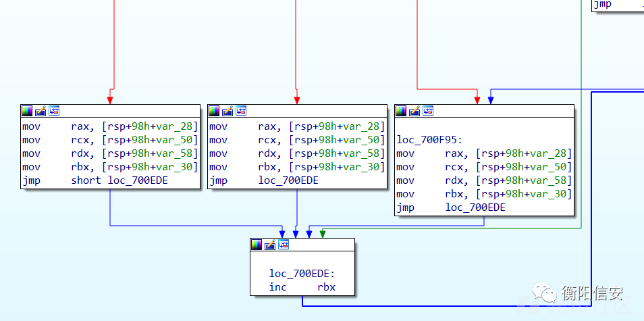Select 'mov rcx' line in the jmp short block

tap(111, 140)
